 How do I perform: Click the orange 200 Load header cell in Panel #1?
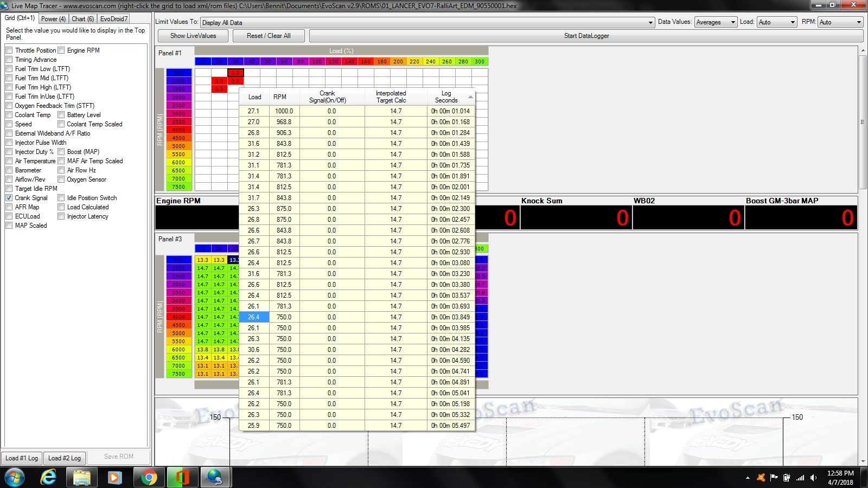point(398,62)
